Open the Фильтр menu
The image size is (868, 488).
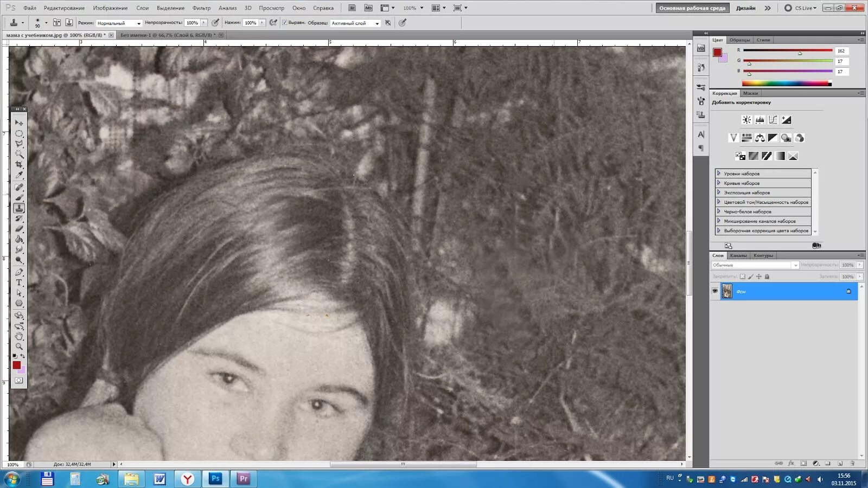click(201, 8)
